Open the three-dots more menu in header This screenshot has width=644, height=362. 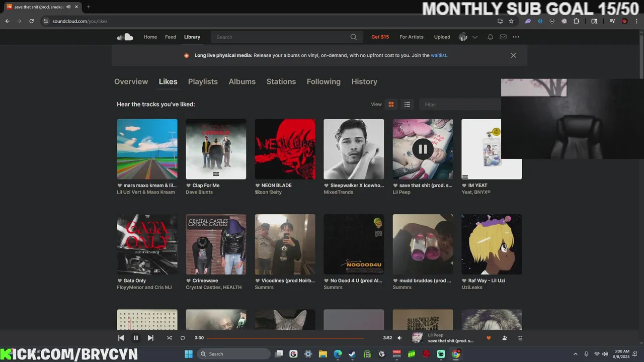[516, 37]
